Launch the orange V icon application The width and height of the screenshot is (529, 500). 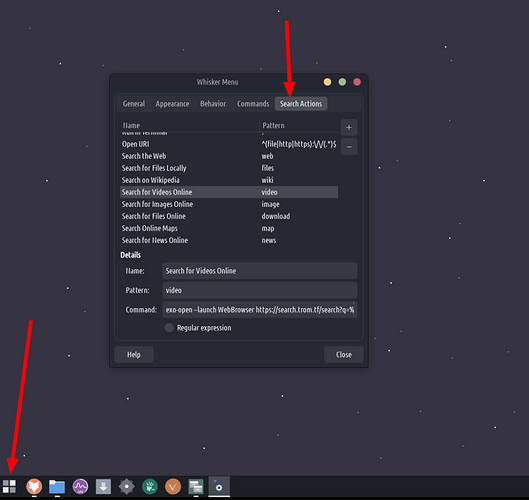173,487
